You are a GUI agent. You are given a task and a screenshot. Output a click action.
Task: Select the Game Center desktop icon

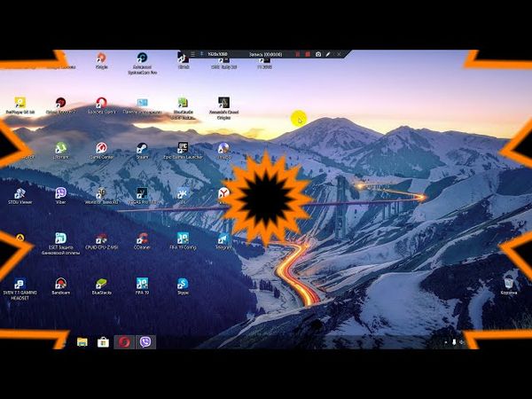[x=101, y=148]
